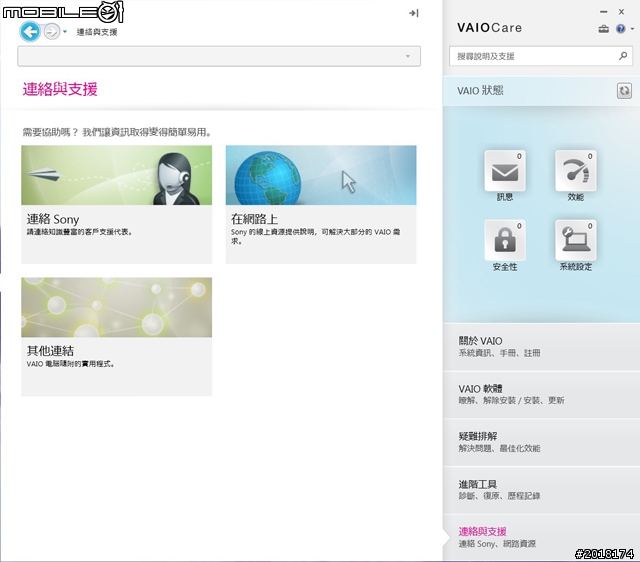Click the pink 連絡與支援 page heading
The width and height of the screenshot is (640, 562).
pos(60,89)
